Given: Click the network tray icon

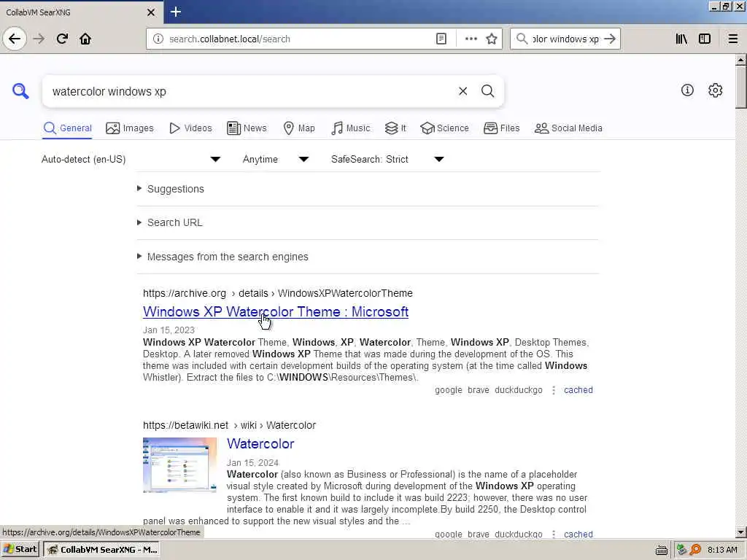Looking at the screenshot, I should (x=682, y=550).
